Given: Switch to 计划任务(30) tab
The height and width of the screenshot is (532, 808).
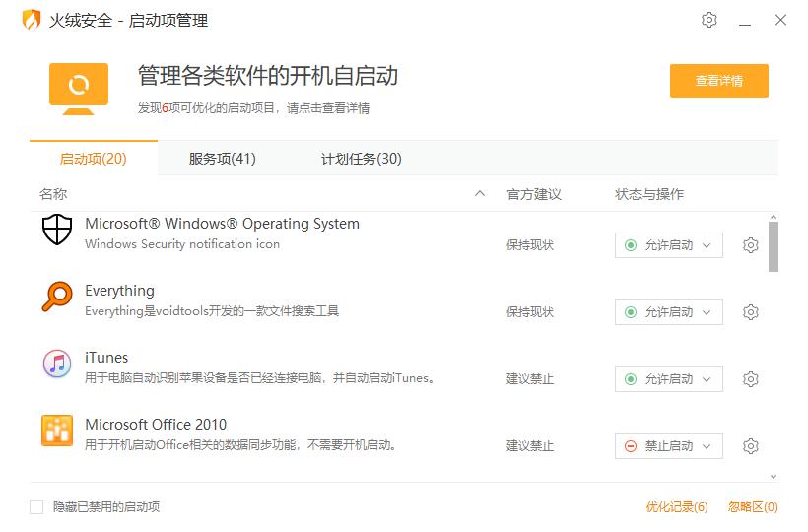Looking at the screenshot, I should (362, 158).
